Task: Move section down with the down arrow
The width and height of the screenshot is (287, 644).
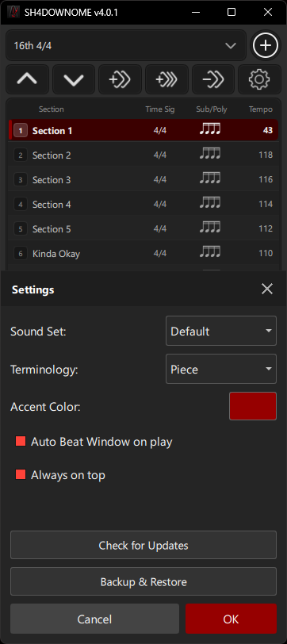Action: (x=74, y=79)
